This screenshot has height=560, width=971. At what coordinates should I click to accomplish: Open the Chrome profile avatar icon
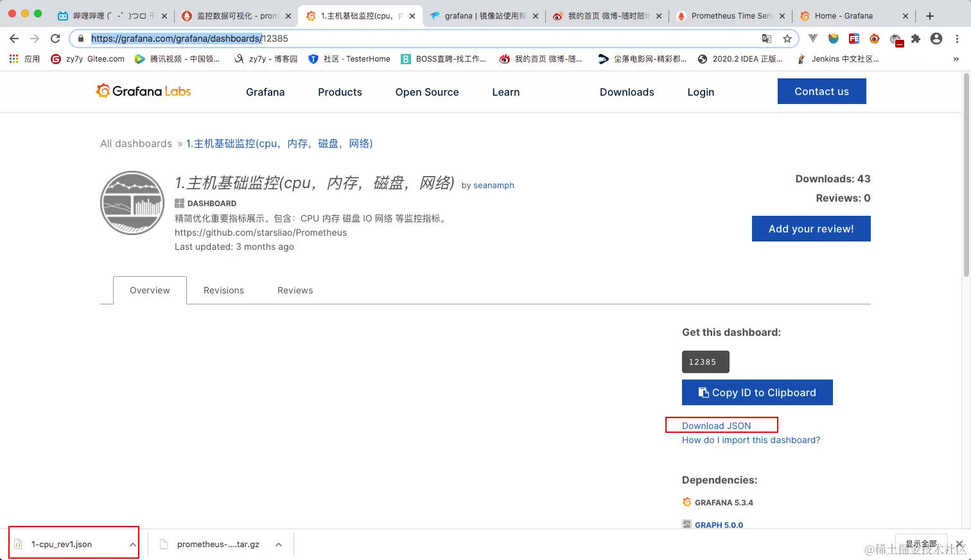point(936,39)
